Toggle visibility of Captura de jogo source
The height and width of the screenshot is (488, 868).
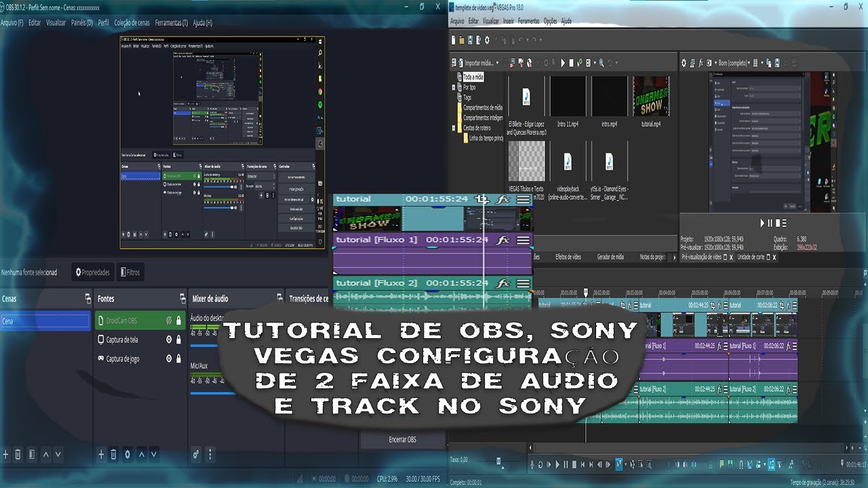(169, 359)
